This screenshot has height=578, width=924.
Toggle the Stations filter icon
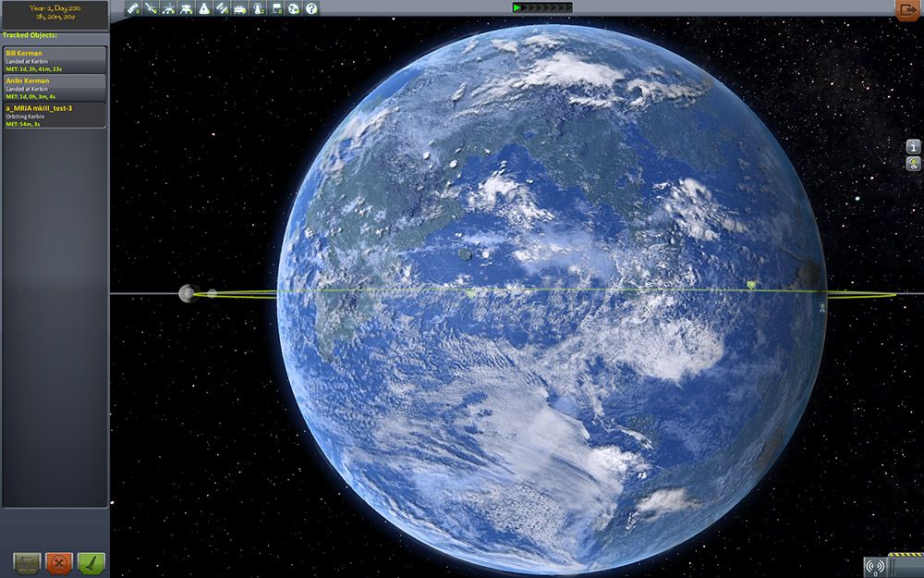coord(222,8)
